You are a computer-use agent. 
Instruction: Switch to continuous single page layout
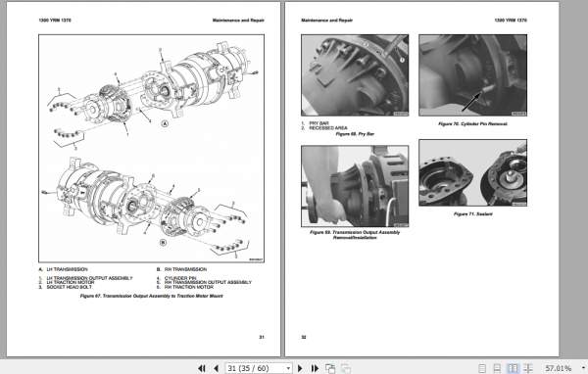497,368
